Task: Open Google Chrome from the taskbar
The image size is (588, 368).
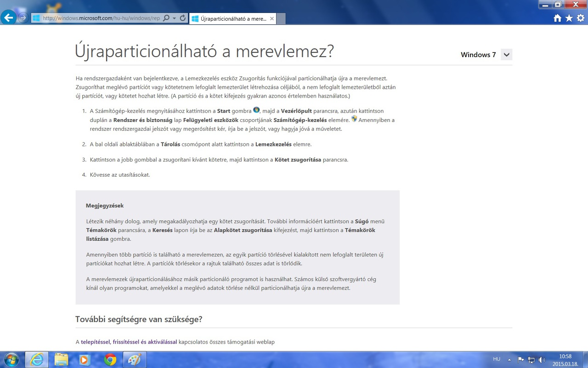Action: 110,359
